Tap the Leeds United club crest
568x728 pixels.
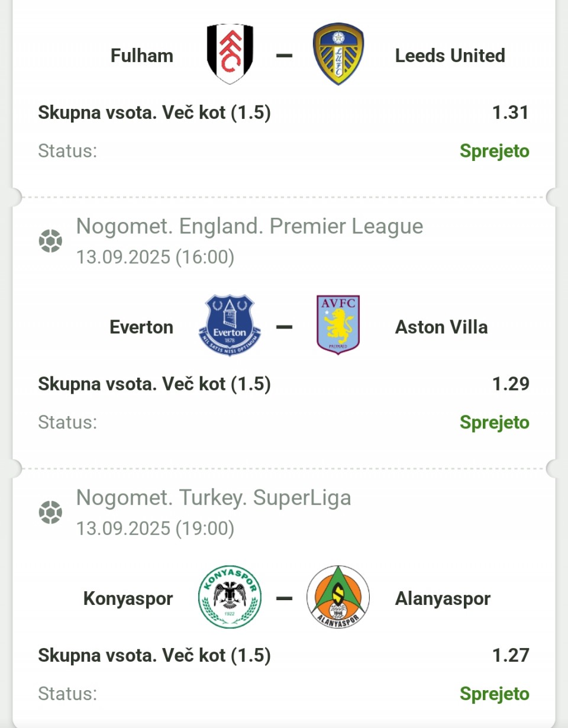338,54
